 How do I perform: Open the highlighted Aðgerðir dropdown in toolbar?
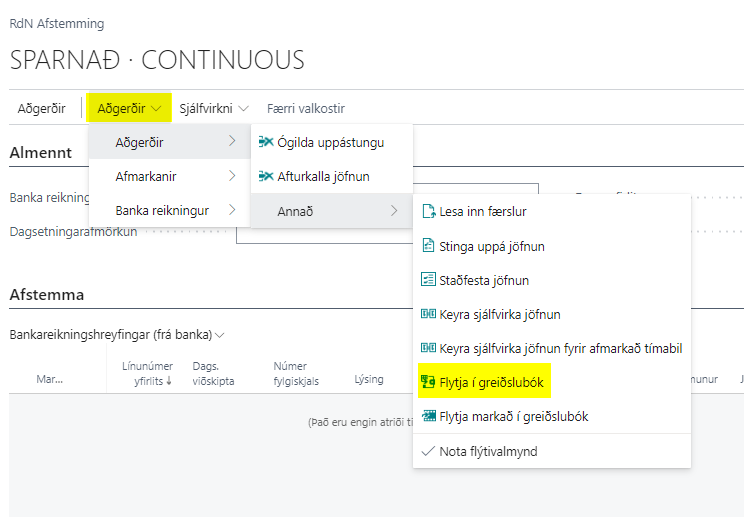tap(129, 108)
